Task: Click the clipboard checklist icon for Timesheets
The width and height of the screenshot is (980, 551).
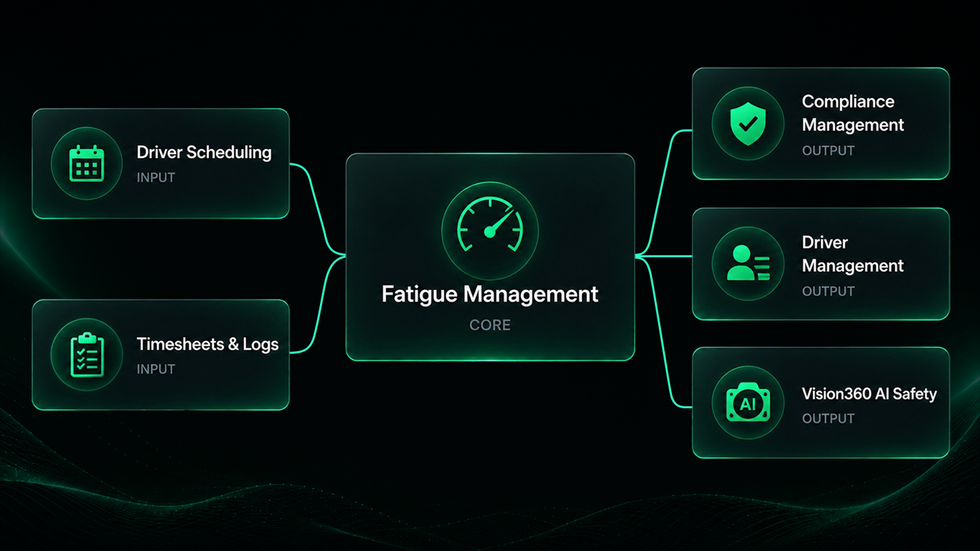Action: 87,354
